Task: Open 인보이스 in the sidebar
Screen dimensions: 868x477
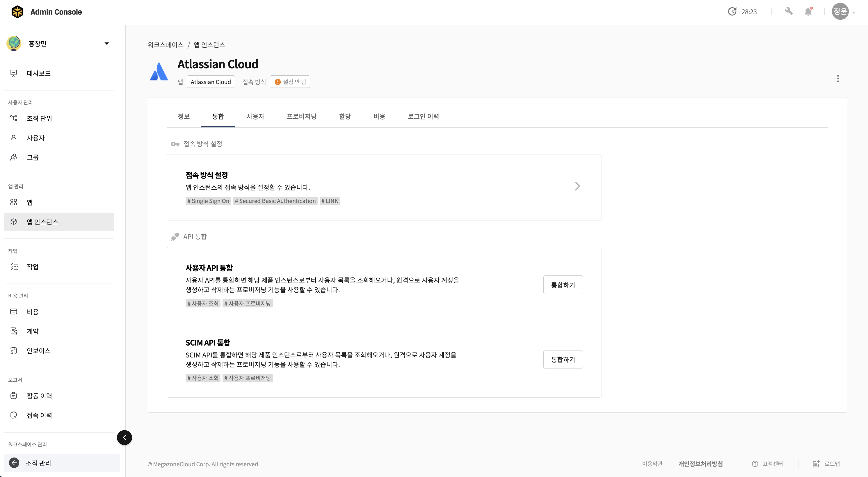Action: click(x=59, y=351)
